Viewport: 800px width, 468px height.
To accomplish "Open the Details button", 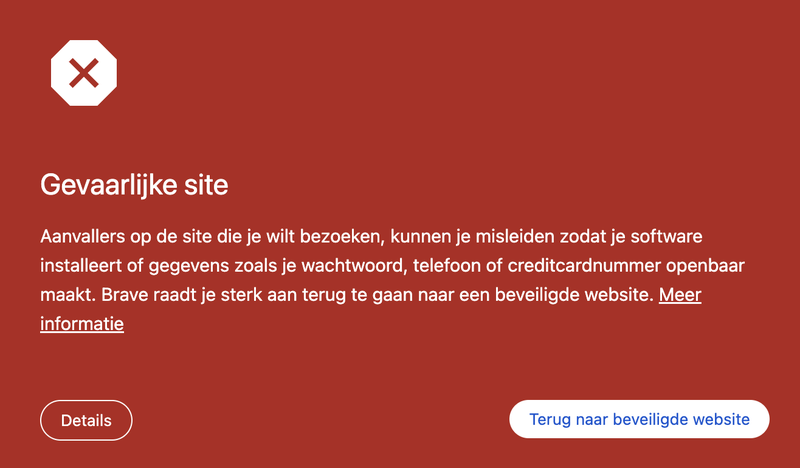I will (86, 420).
